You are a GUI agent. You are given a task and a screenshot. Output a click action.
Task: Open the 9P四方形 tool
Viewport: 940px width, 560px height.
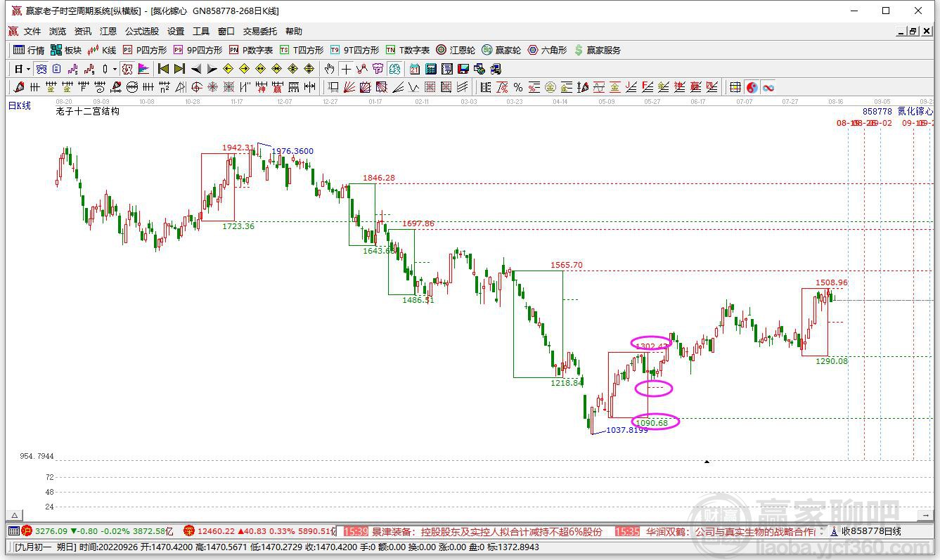click(x=198, y=50)
